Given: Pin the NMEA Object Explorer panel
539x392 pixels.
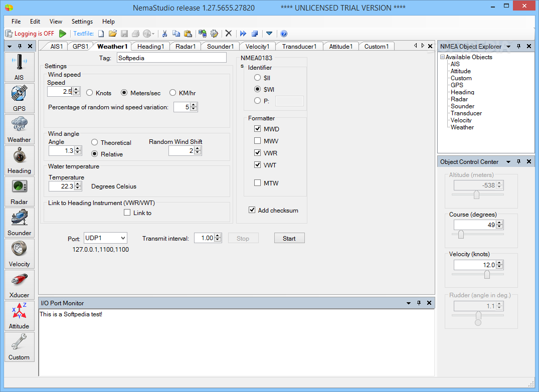Looking at the screenshot, I should tap(519, 47).
